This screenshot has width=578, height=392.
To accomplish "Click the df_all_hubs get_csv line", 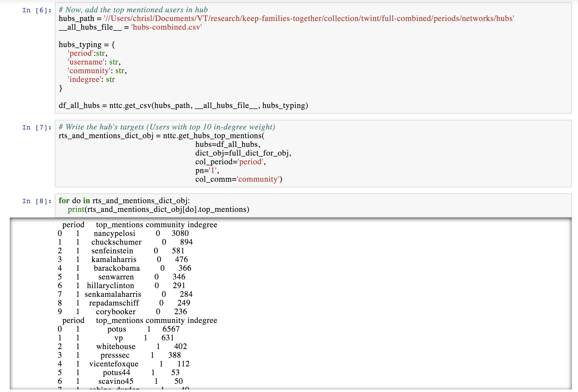I will pyautogui.click(x=183, y=105).
